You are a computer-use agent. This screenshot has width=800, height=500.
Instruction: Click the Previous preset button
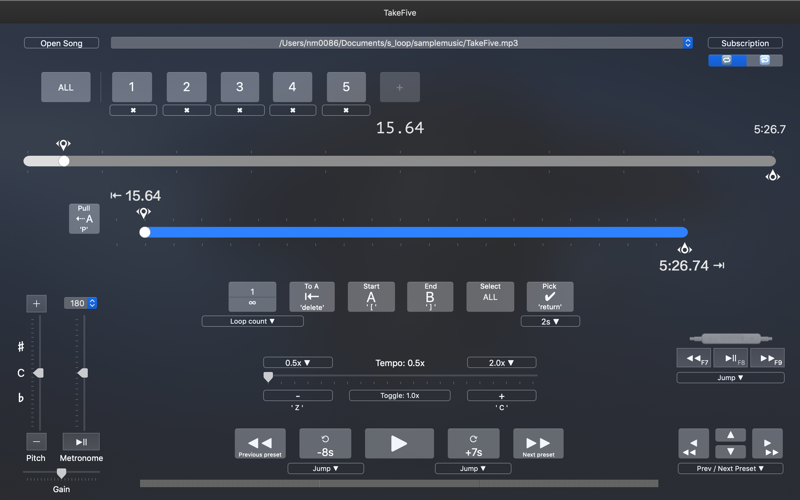pos(260,443)
